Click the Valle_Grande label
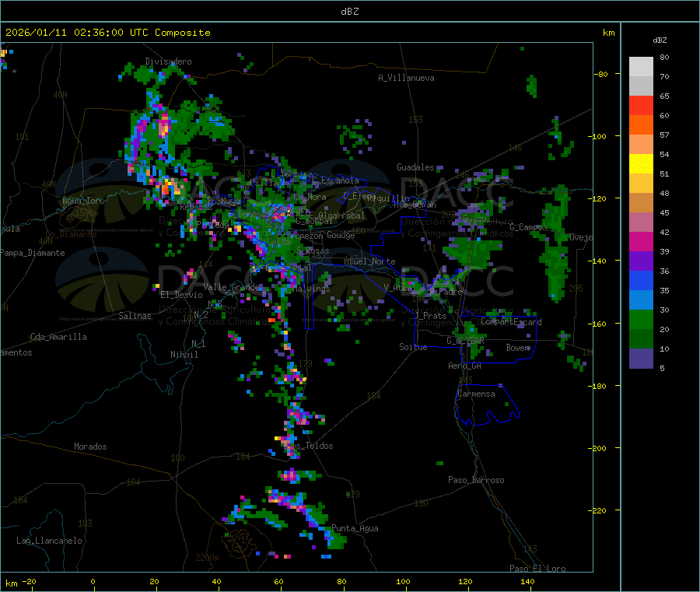The height and width of the screenshot is (592, 700). point(231,286)
